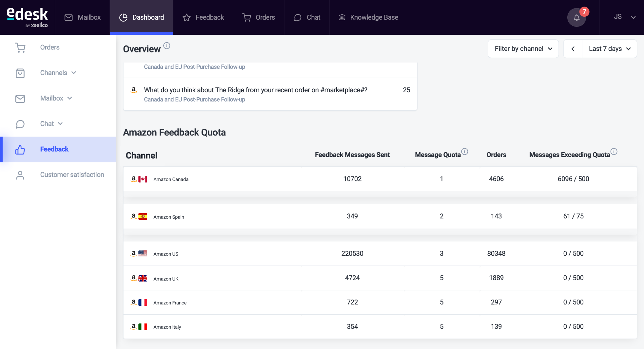Click the Feedback Messages Sent column header
The width and height of the screenshot is (644, 349).
coord(352,155)
